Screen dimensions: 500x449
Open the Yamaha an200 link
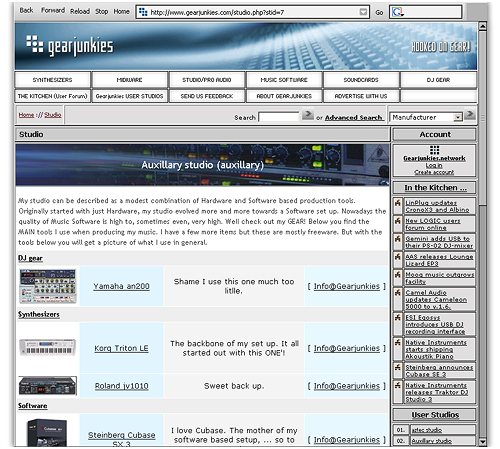[121, 286]
